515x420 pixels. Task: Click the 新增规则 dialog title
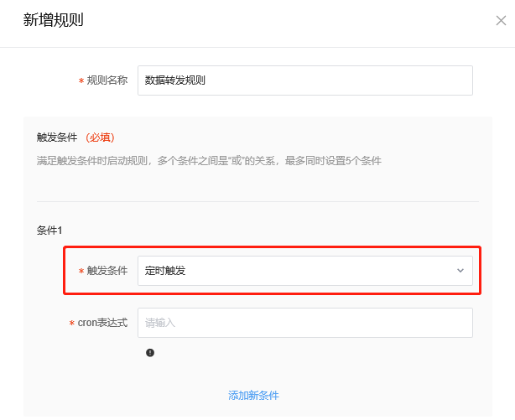[x=53, y=19]
